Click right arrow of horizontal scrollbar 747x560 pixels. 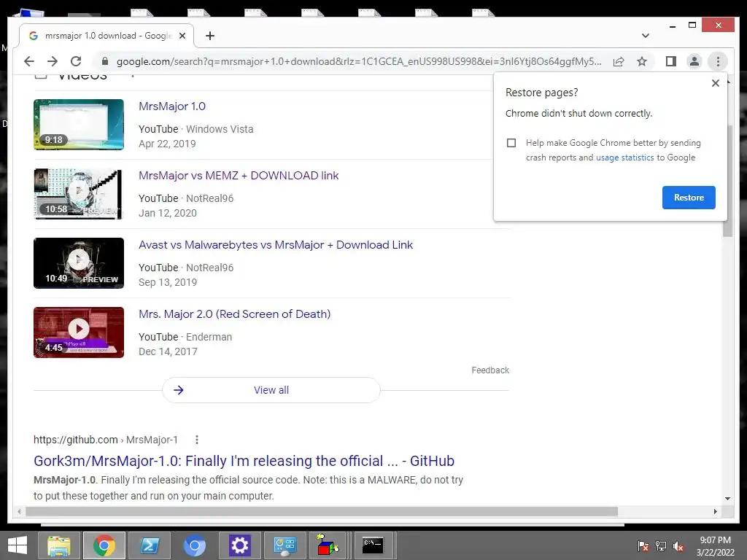(x=715, y=511)
